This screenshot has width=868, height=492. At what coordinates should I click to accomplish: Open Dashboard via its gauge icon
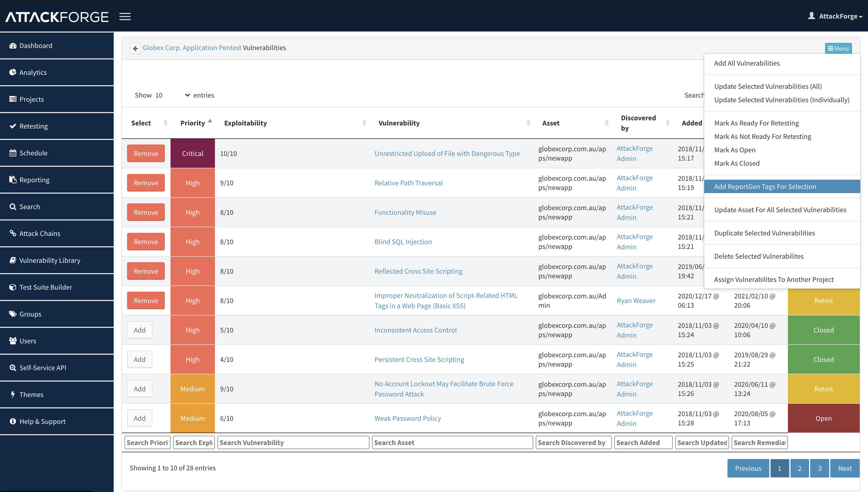tap(13, 46)
